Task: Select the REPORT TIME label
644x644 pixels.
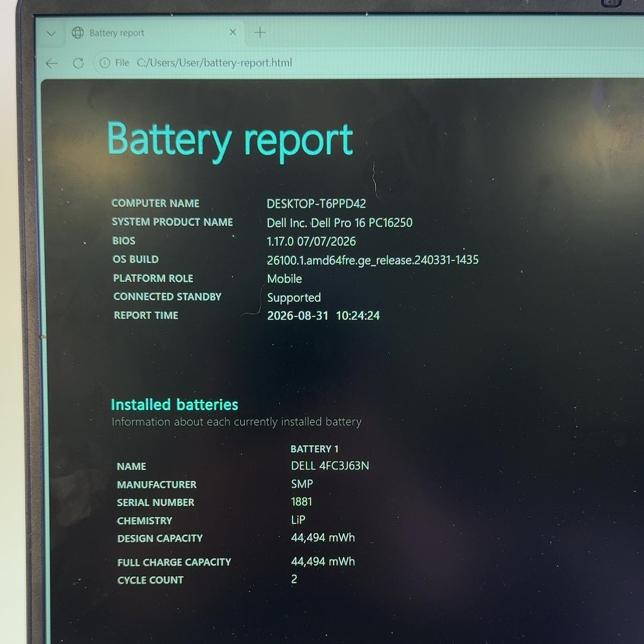Action: click(146, 315)
